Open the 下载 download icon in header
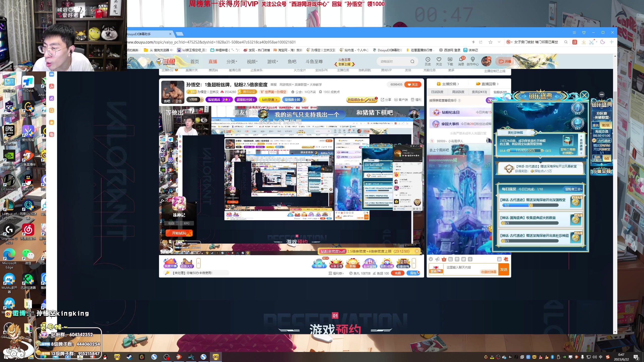This screenshot has width=644, height=362. coord(450,61)
